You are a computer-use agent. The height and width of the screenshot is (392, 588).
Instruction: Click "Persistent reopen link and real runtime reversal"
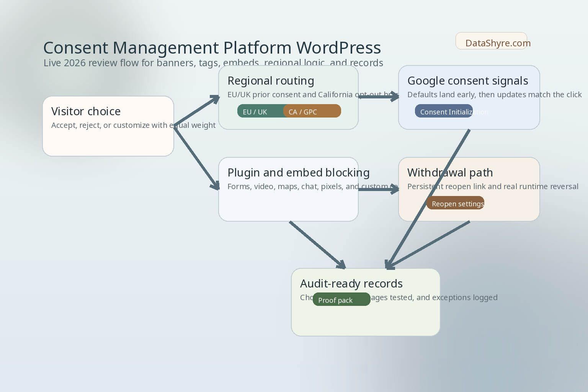pos(493,186)
